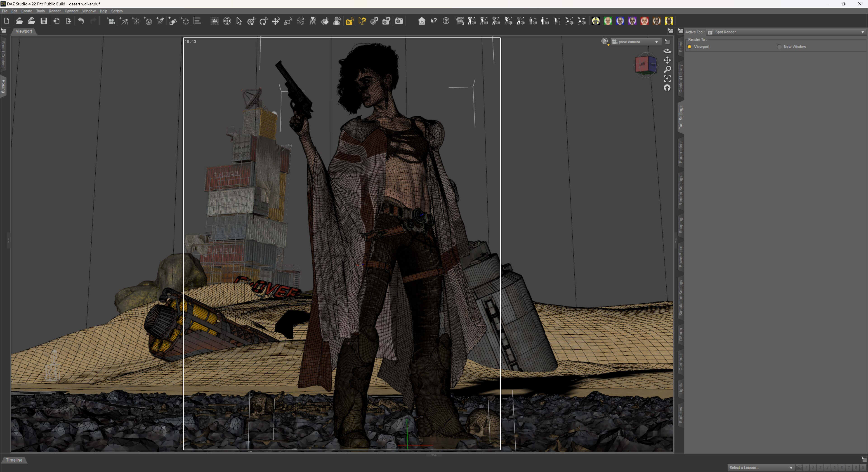868x472 pixels.
Task: Click the Import file icon
Action: coord(56,21)
